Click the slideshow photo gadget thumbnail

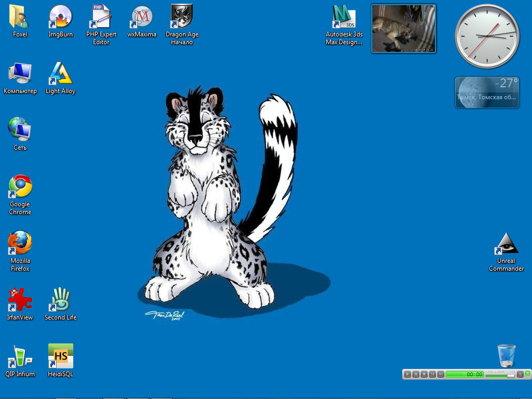(x=404, y=29)
